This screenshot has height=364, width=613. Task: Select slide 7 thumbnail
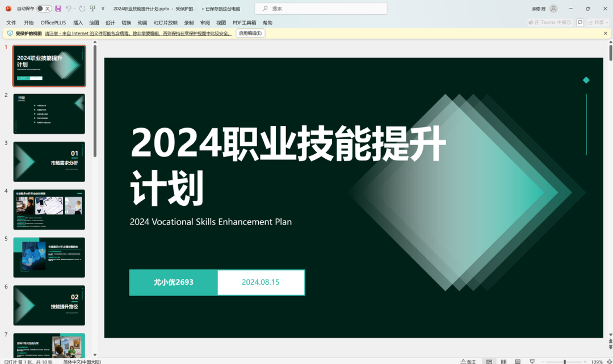pos(49,345)
